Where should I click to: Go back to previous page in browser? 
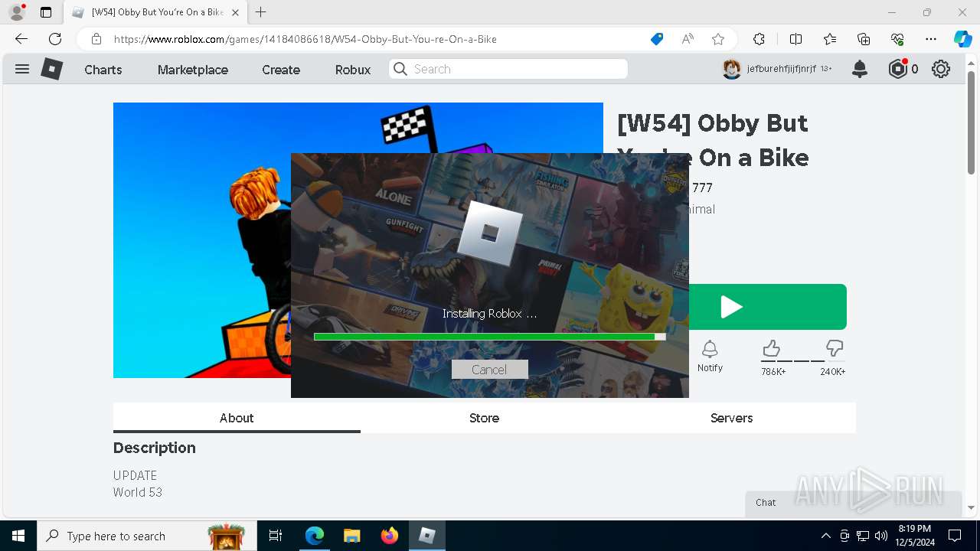(21, 39)
